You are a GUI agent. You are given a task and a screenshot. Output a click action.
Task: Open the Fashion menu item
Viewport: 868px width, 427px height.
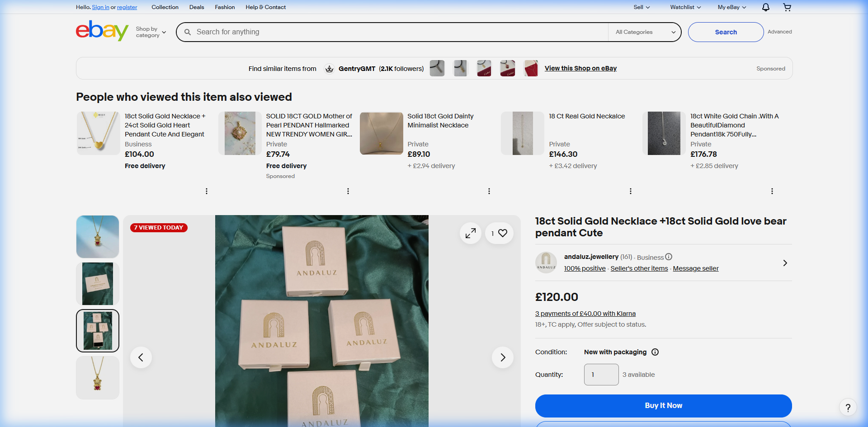pyautogui.click(x=225, y=7)
